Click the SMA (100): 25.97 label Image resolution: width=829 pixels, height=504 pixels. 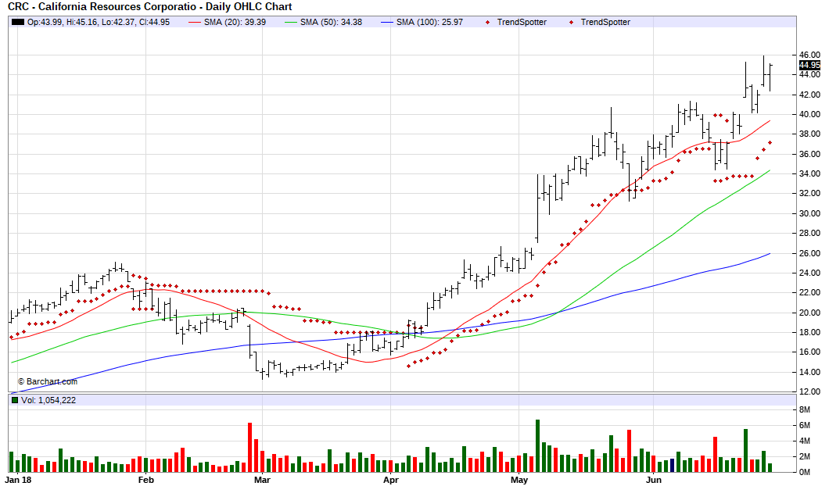(x=429, y=22)
